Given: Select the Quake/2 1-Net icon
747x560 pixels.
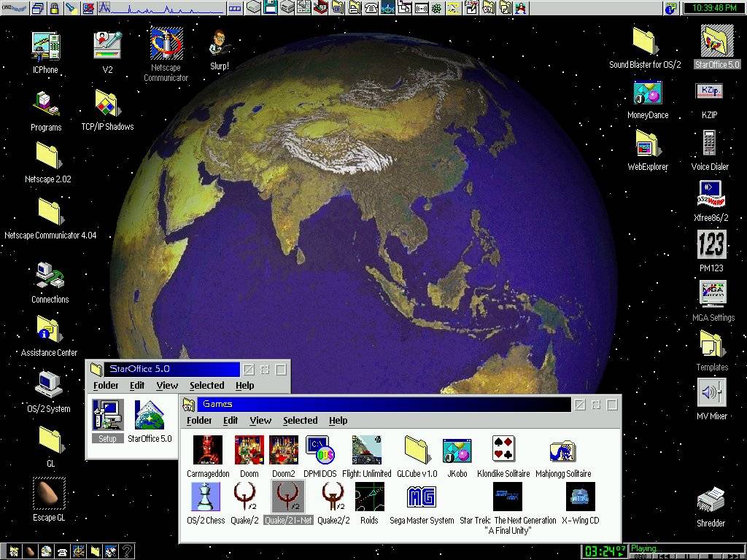Looking at the screenshot, I should coord(288,503).
